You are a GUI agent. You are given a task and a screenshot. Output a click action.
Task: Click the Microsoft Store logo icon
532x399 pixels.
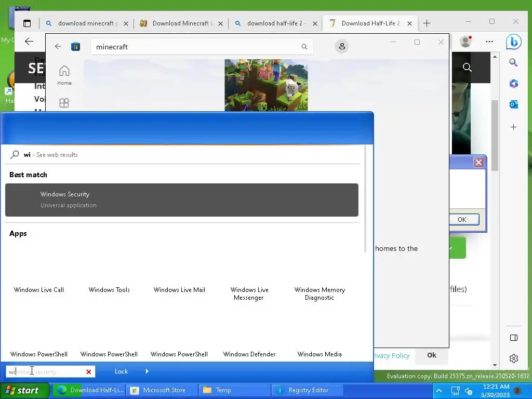tap(75, 46)
